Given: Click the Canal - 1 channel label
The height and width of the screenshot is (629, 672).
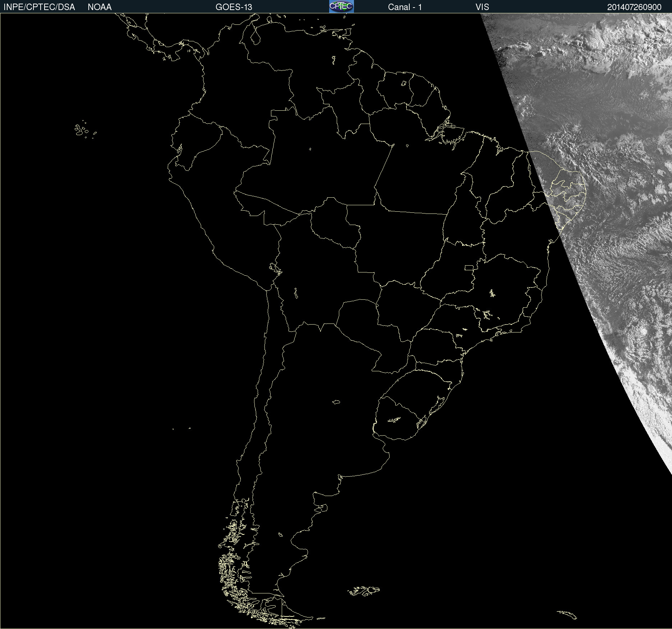Looking at the screenshot, I should tap(405, 7).
